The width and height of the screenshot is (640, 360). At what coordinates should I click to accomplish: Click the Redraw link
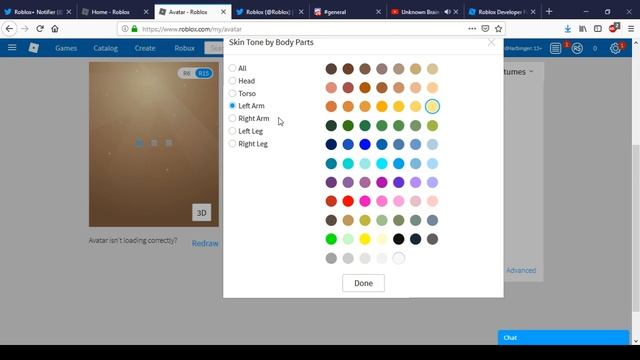pos(205,243)
